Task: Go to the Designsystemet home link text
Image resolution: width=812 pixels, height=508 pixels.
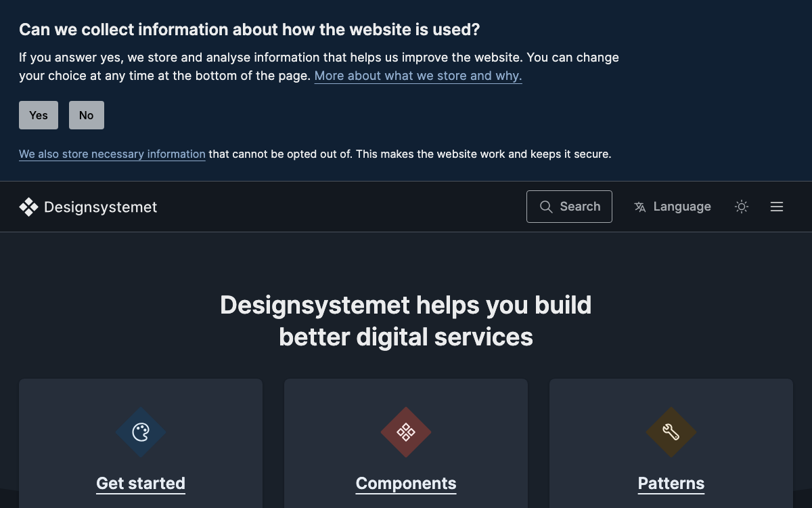Action: point(100,207)
